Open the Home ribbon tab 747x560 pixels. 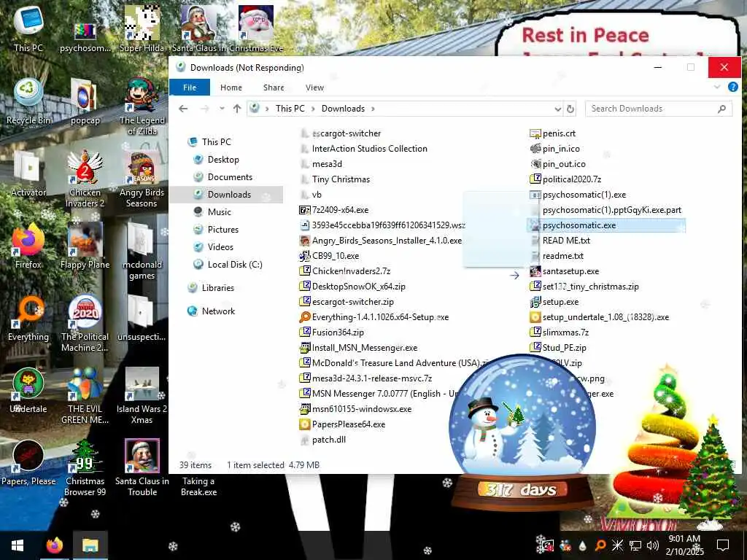click(x=231, y=87)
